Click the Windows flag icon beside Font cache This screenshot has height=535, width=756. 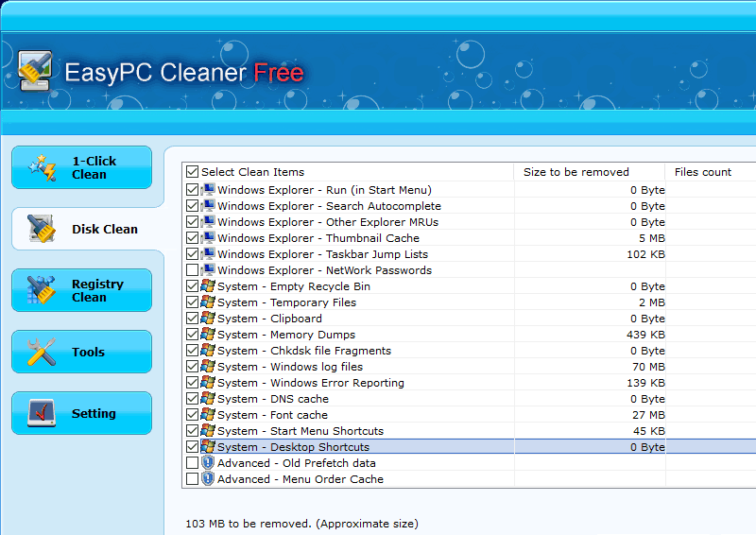(x=208, y=415)
